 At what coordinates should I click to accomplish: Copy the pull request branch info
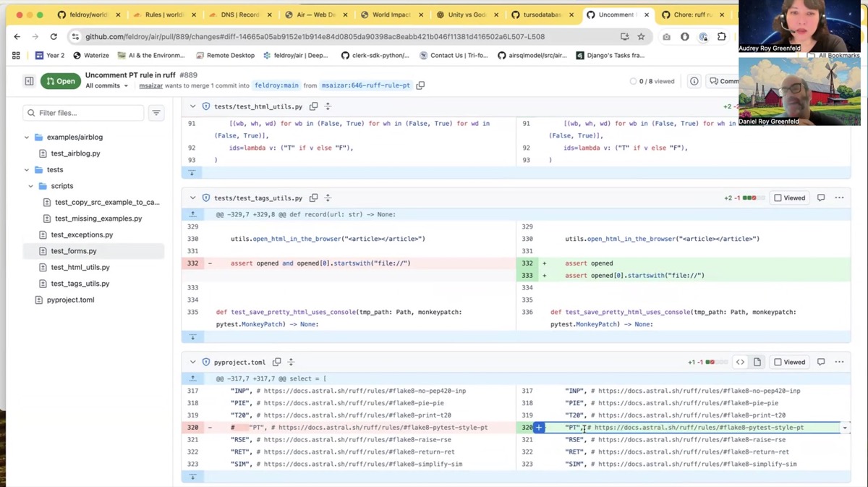point(420,85)
